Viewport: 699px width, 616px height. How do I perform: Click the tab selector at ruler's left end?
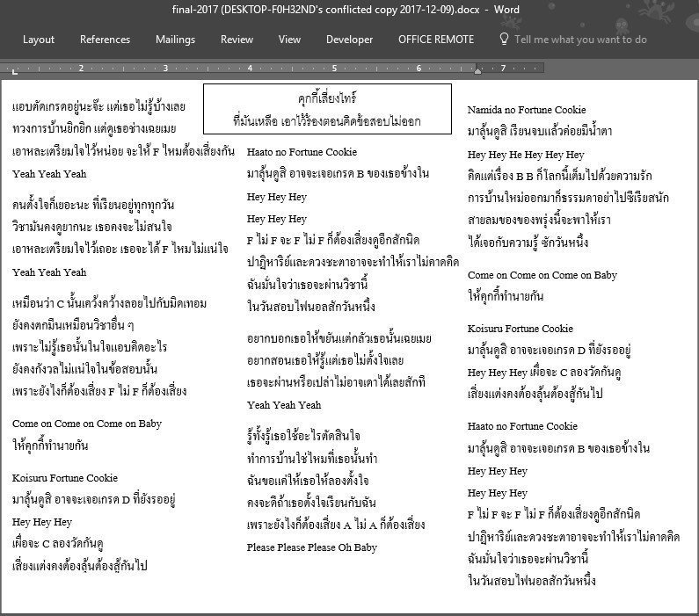tap(15, 70)
